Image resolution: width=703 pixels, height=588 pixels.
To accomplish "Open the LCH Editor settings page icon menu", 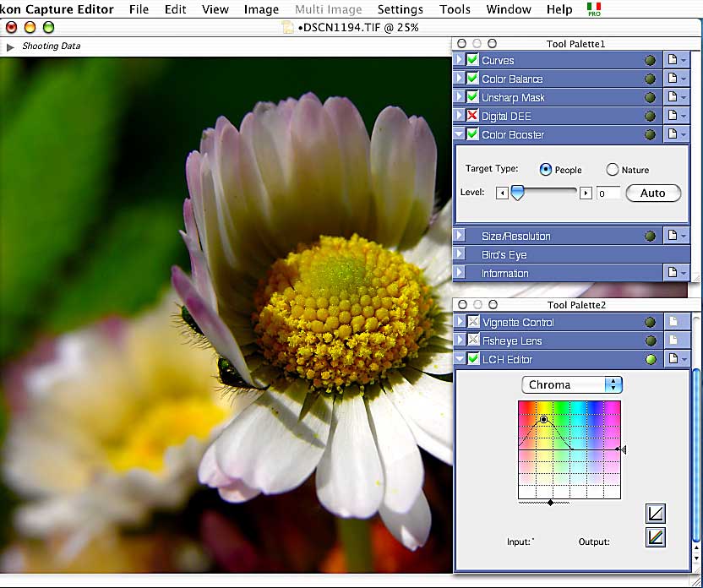I will pos(677,359).
